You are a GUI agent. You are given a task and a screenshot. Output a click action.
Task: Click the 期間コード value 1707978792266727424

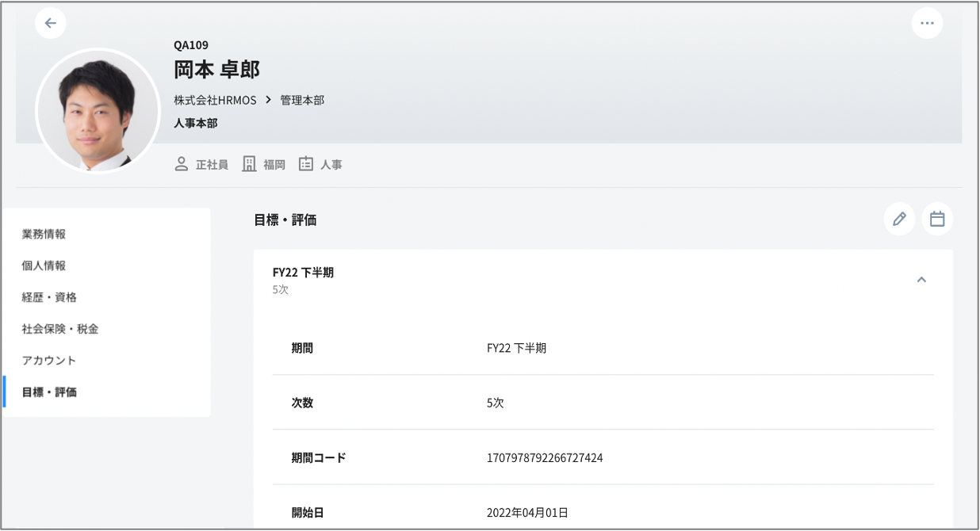click(x=545, y=458)
